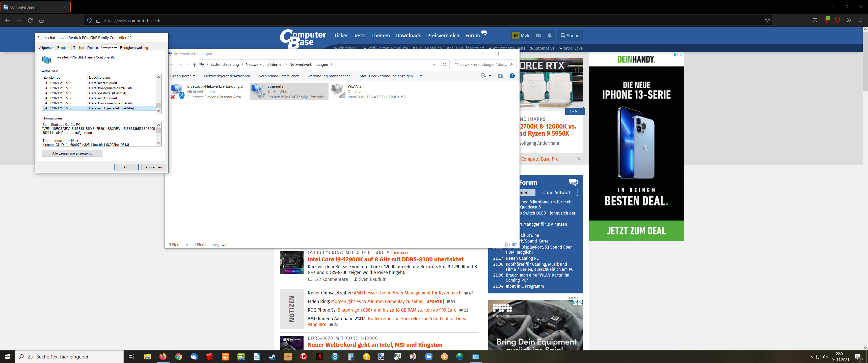Click Abbrechen in properties dialog
Viewport: 868px width, 363px height.
(x=154, y=167)
